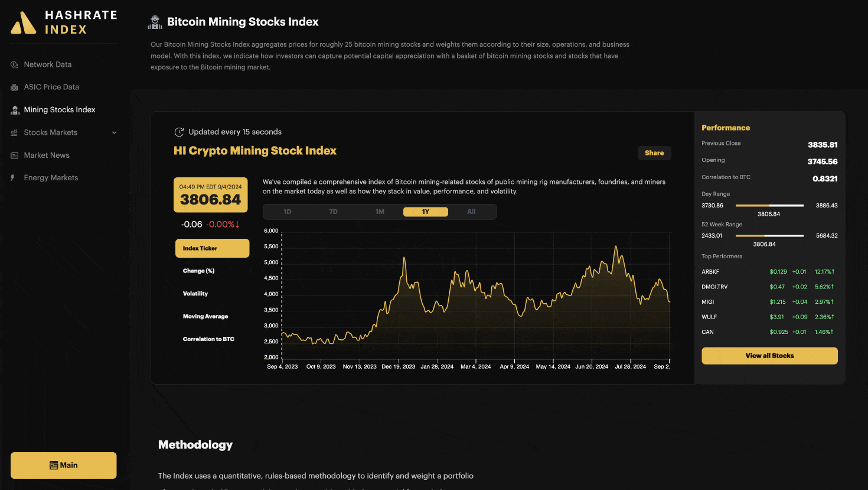Click the ASIC Price Data sidebar icon
Viewport: 868px width, 490px height.
coord(14,87)
